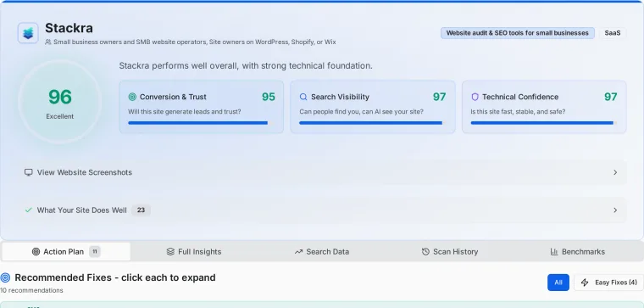Click the Recommended Fixes target icon
This screenshot has width=644, height=308.
point(5,277)
